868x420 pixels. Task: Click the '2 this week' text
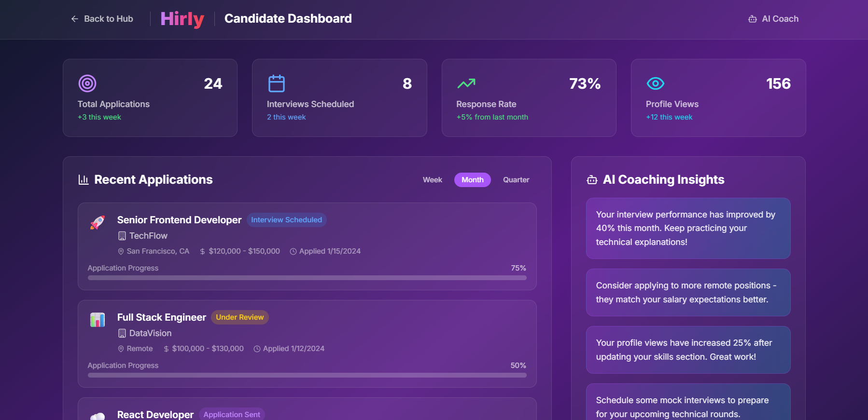pyautogui.click(x=286, y=117)
